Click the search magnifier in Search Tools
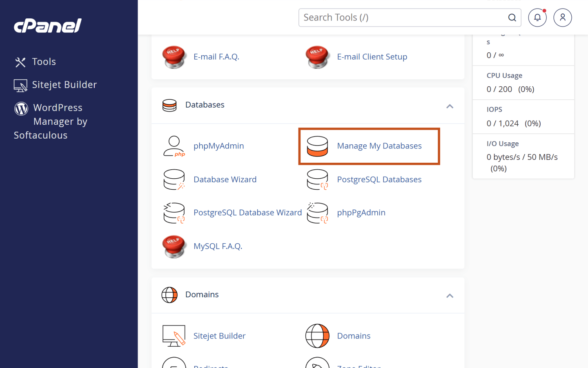The image size is (588, 368). (x=512, y=18)
